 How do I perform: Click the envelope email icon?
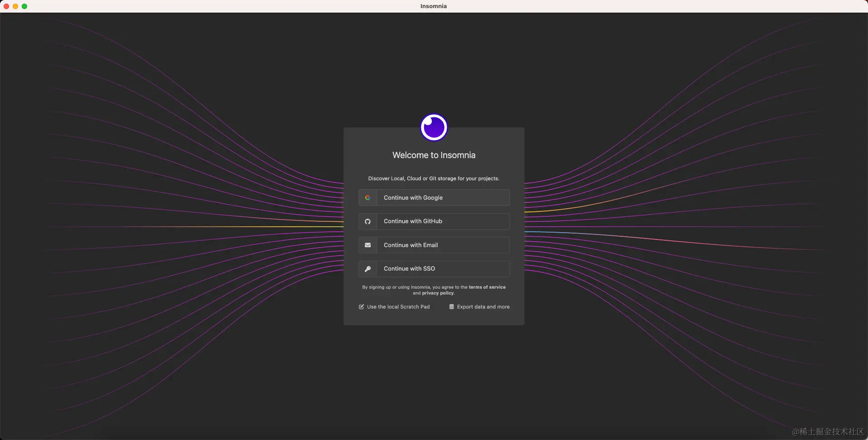(368, 245)
